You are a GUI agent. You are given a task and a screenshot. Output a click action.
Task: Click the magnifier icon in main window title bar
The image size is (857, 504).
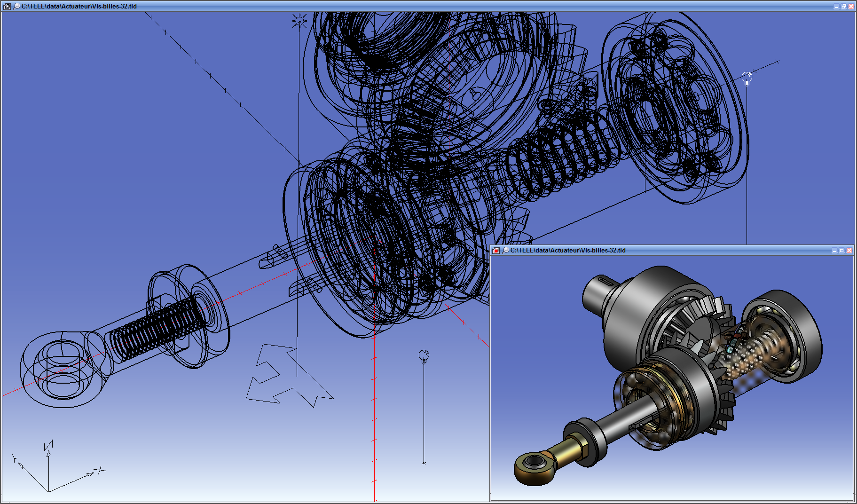[x=17, y=6]
